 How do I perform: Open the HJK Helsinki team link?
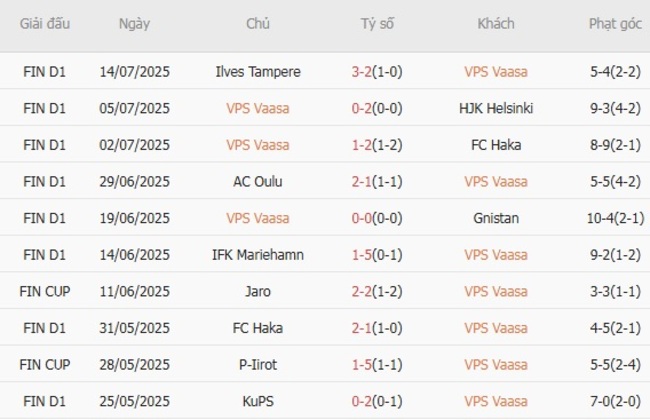pos(496,108)
